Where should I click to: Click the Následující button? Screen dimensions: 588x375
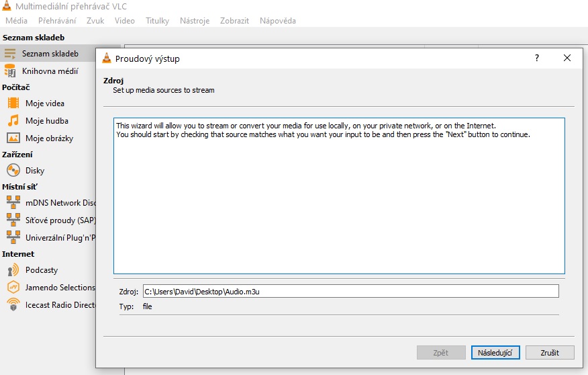[495, 352]
